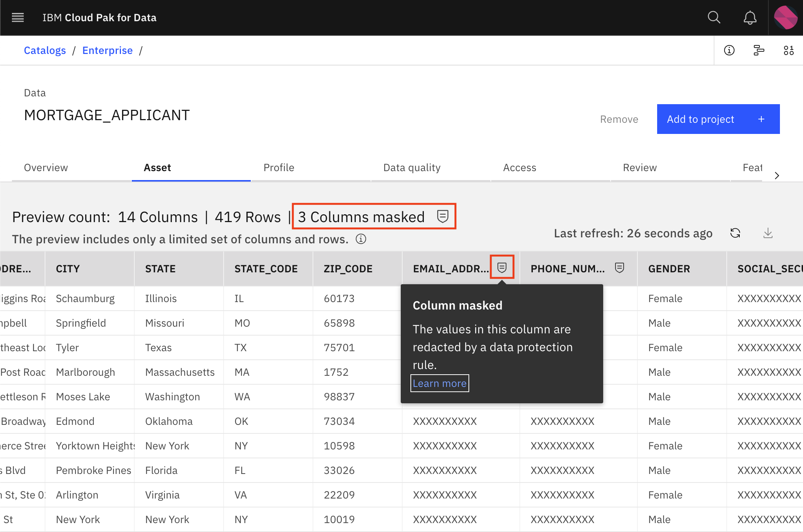Click the Learn more link in column masked tooltip

[x=439, y=383]
